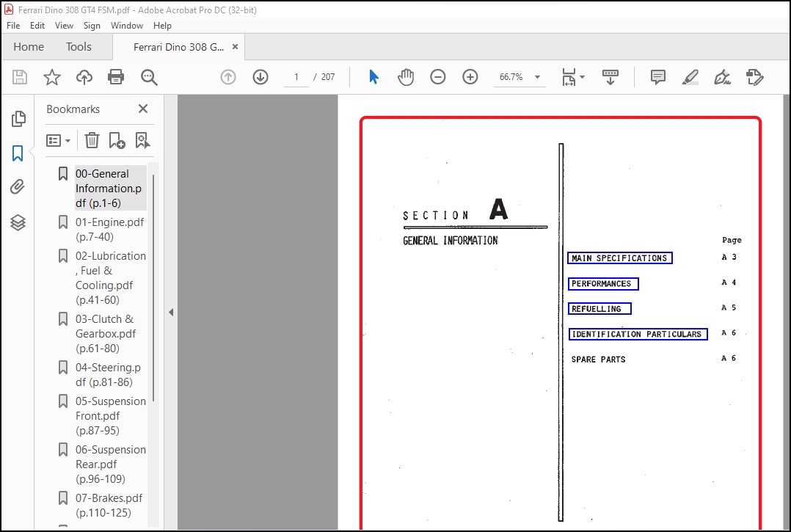
Task: Add a sticky note comment
Action: [x=657, y=77]
